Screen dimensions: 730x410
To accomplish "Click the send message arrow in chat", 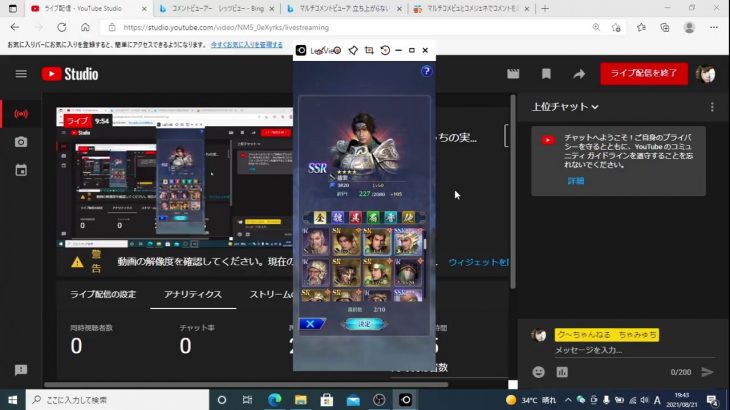I will click(x=707, y=372).
